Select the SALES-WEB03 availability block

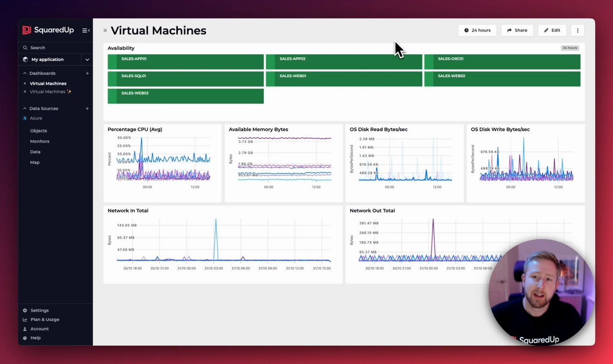[186, 96]
